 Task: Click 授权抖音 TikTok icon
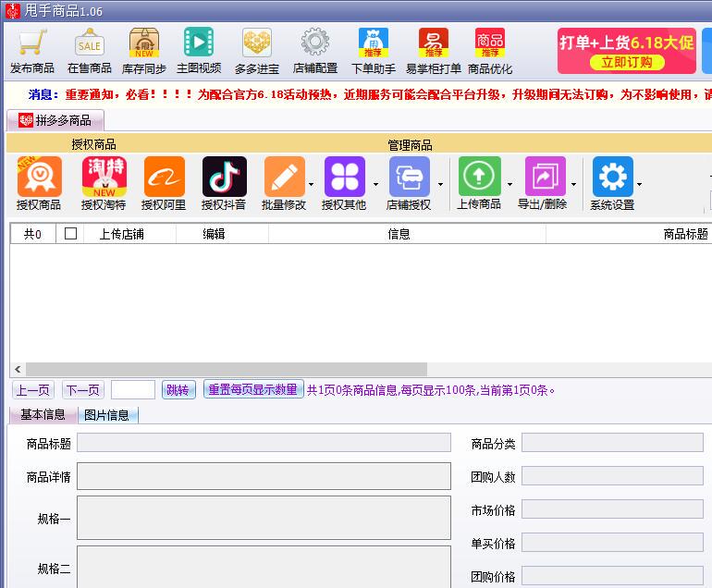pyautogui.click(x=225, y=177)
